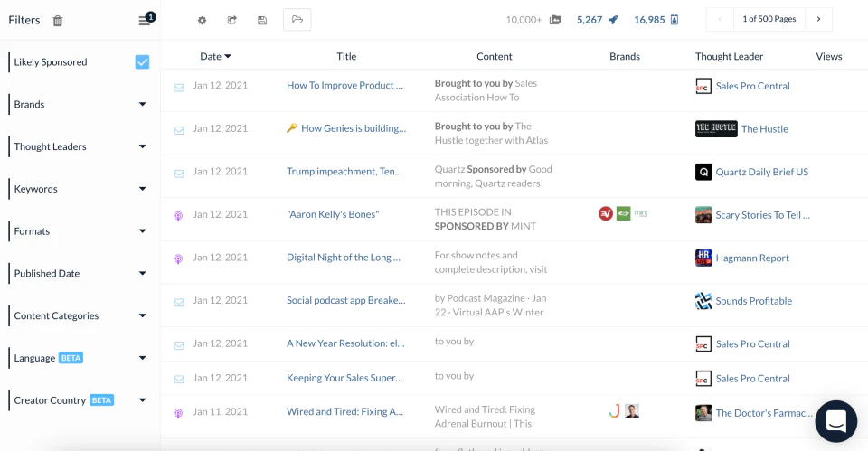Open the chat support bubble
Image resolution: width=868 pixels, height=451 pixels.
[x=835, y=421]
